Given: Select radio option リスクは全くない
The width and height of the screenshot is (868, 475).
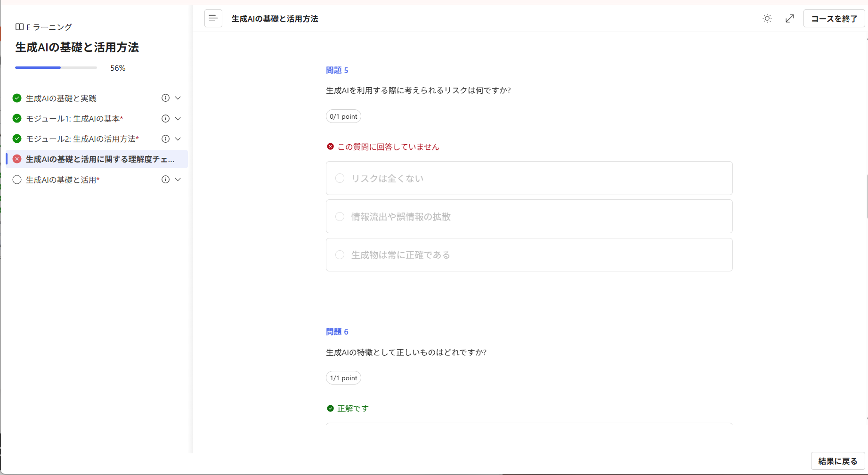Looking at the screenshot, I should (x=340, y=178).
